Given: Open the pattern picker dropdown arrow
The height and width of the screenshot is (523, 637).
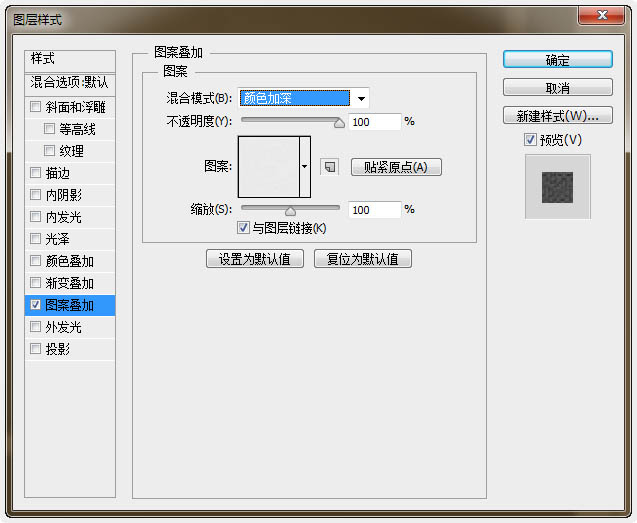Looking at the screenshot, I should 305,167.
